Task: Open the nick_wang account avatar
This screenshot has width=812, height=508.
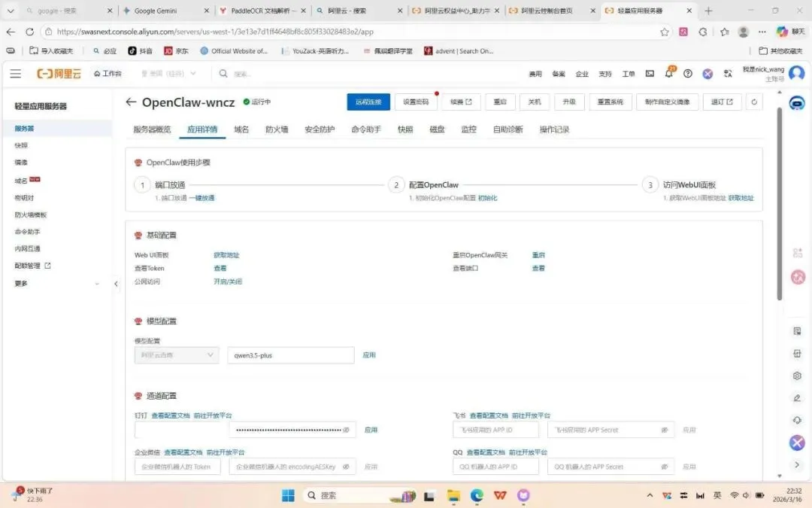Action: tap(796, 74)
